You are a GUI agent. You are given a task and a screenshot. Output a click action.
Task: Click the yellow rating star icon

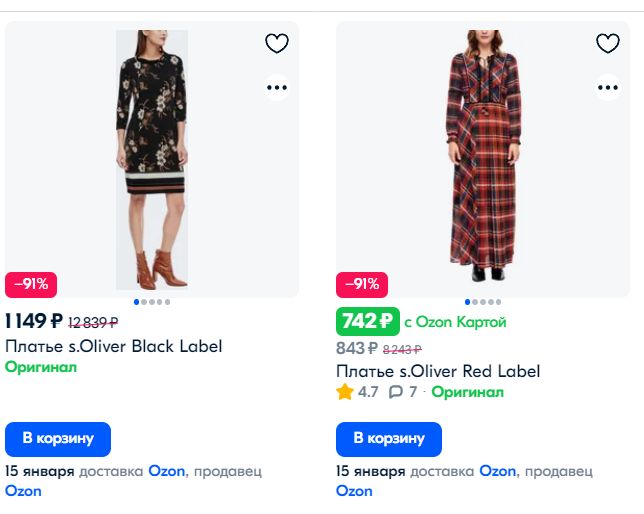click(345, 392)
